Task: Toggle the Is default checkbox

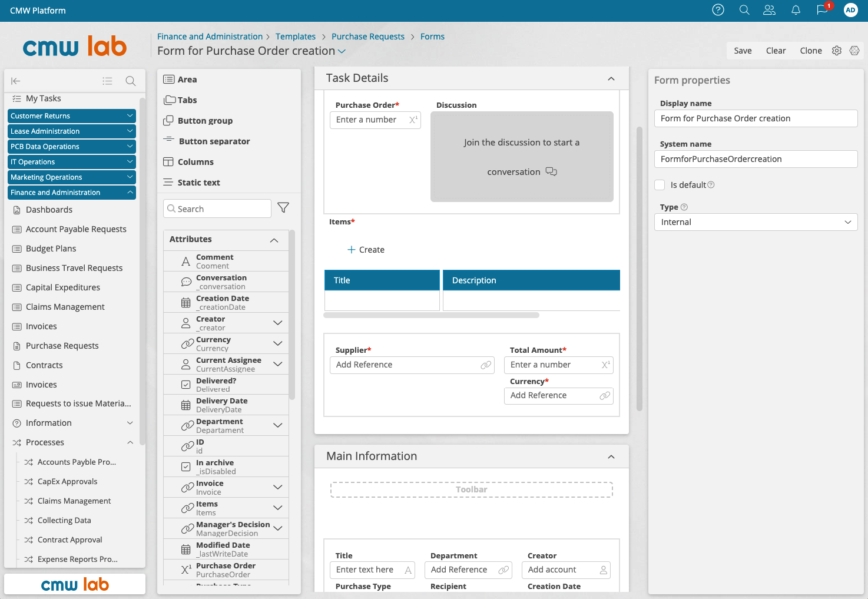Action: tap(660, 185)
